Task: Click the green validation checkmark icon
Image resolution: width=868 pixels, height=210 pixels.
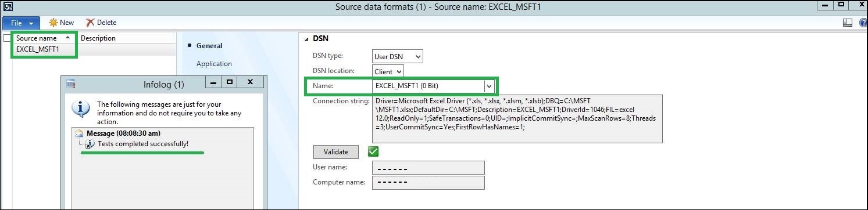Action: click(373, 151)
